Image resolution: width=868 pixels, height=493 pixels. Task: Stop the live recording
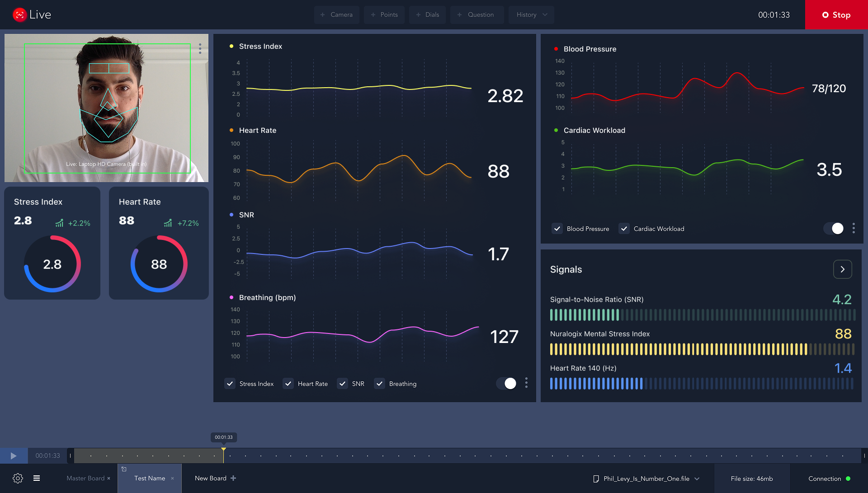click(x=836, y=15)
